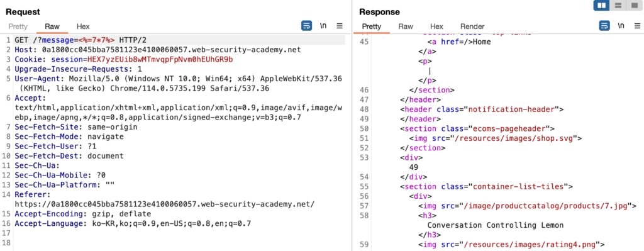Viewport: 644px width, 251px height.
Task: Toggle word wrap icon in Request panel
Action: tap(306, 26)
